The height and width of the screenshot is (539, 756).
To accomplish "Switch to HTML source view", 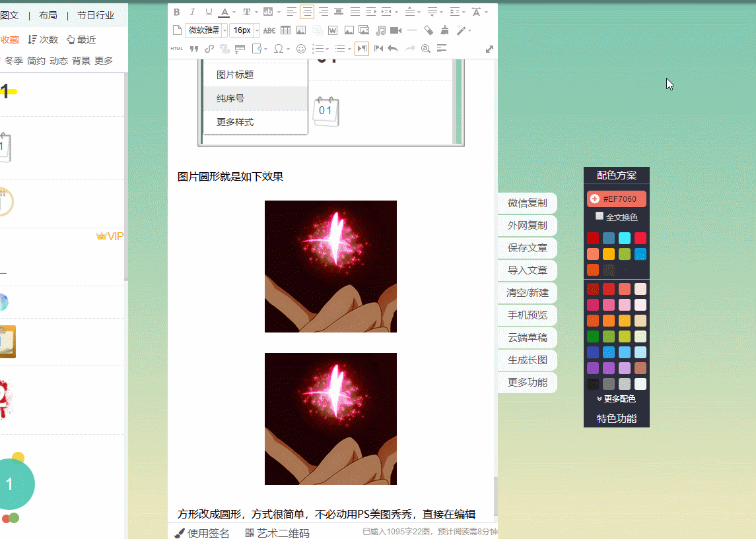I will tap(177, 49).
